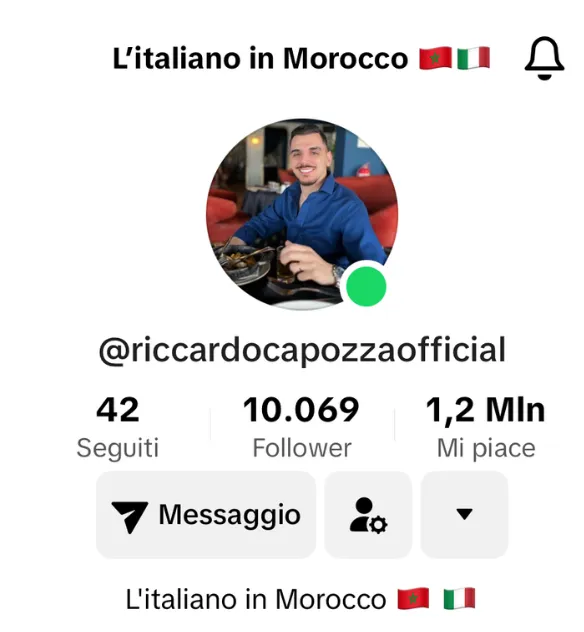584x632 pixels.
Task: Tap the Morocco flag in the bio line
Action: click(413, 599)
